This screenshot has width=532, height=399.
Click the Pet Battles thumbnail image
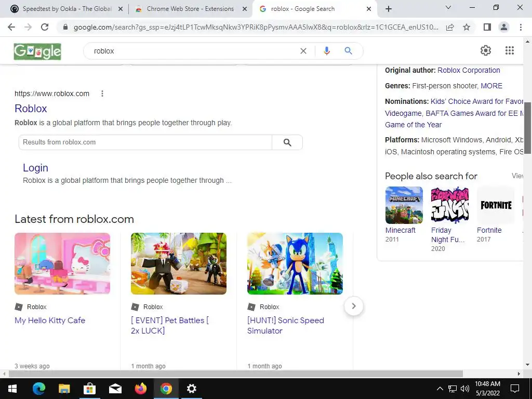click(179, 263)
